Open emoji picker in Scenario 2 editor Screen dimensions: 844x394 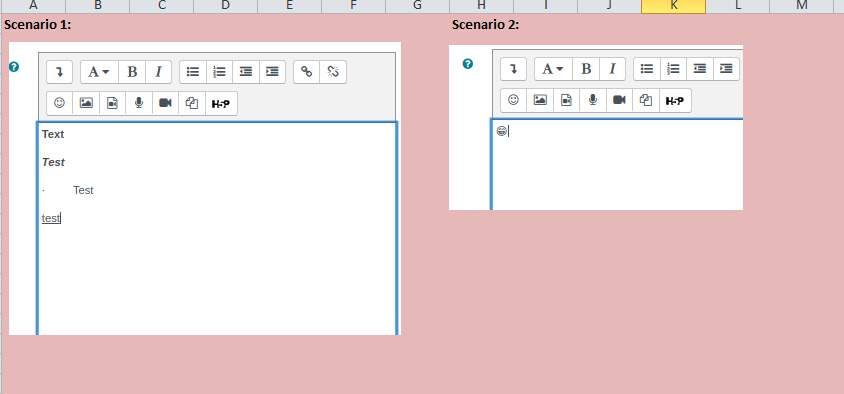pos(514,100)
